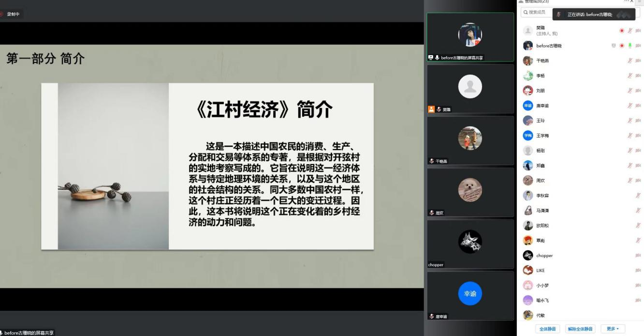Unmute 覃彪's microphone
The image size is (644, 336).
[638, 241]
